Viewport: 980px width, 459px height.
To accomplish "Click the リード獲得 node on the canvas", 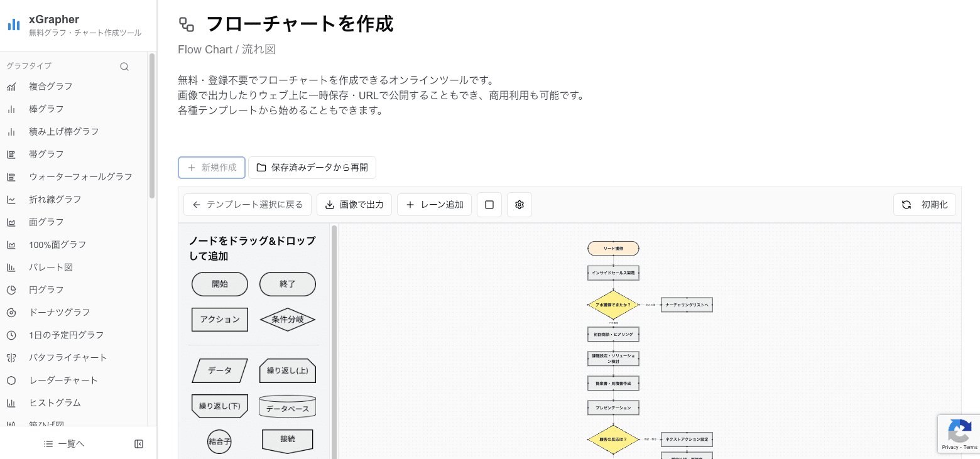I will (613, 248).
